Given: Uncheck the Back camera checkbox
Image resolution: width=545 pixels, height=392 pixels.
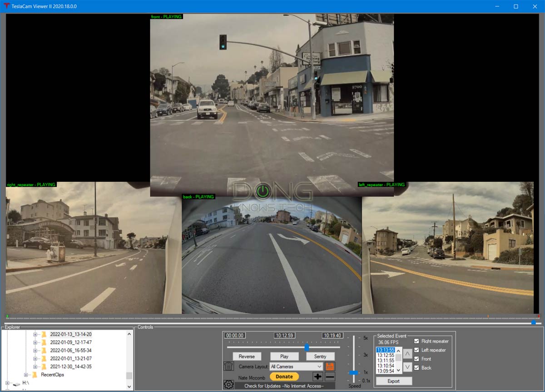Looking at the screenshot, I should click(x=416, y=367).
